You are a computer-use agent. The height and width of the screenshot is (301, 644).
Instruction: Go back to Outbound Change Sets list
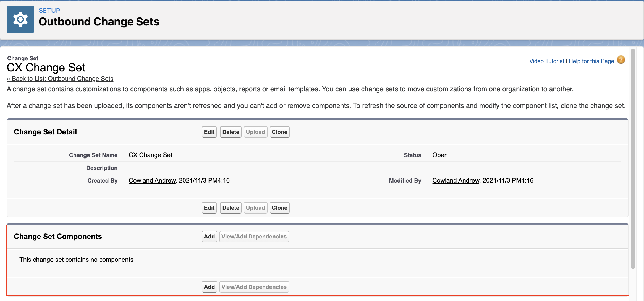click(60, 79)
